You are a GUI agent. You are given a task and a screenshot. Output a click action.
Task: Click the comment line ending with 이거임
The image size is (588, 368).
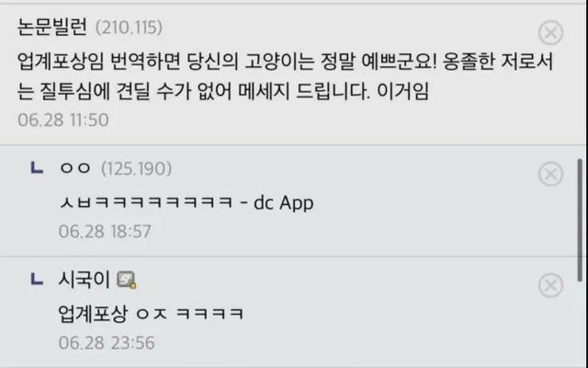click(x=223, y=92)
